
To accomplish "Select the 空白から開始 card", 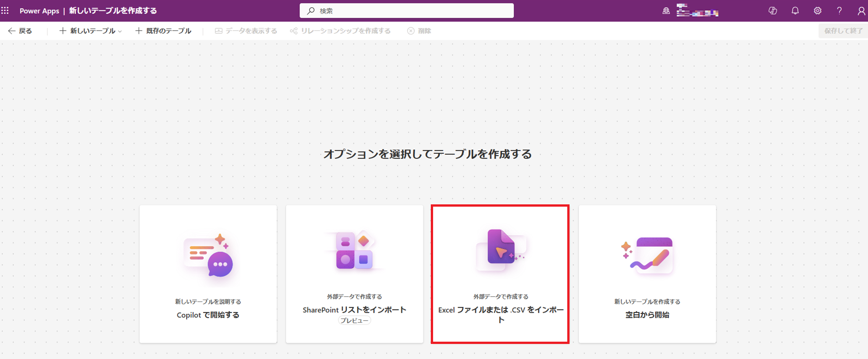I will tap(647, 274).
